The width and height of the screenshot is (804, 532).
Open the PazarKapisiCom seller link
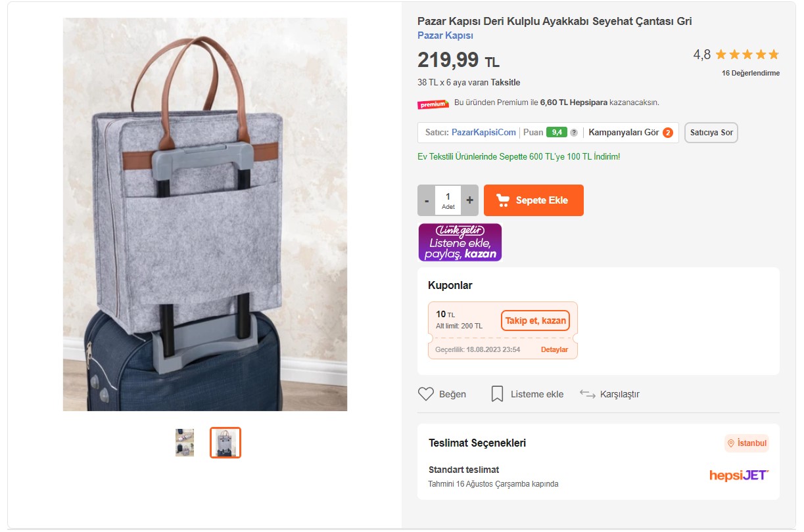pos(484,133)
